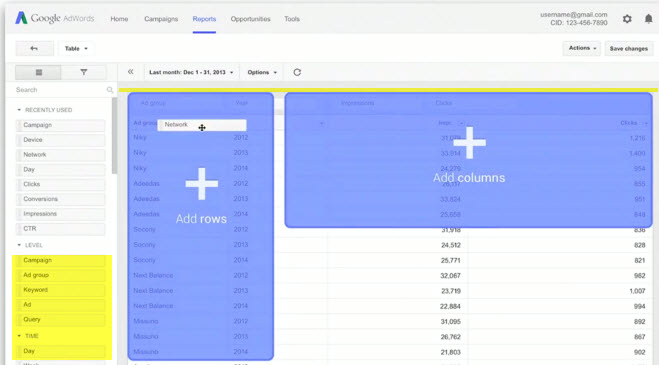Open the notifications bell icon
This screenshot has height=365, width=659.
(x=648, y=19)
